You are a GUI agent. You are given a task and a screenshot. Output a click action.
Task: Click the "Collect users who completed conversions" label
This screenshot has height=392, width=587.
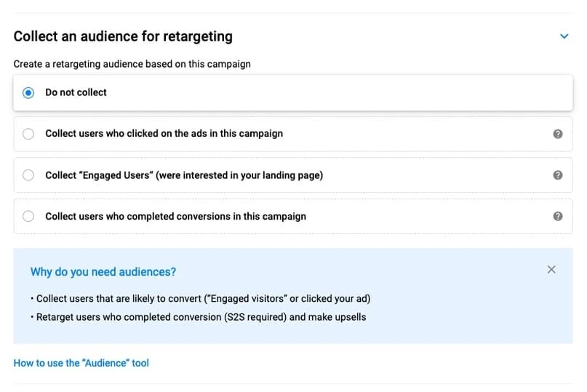coord(175,216)
